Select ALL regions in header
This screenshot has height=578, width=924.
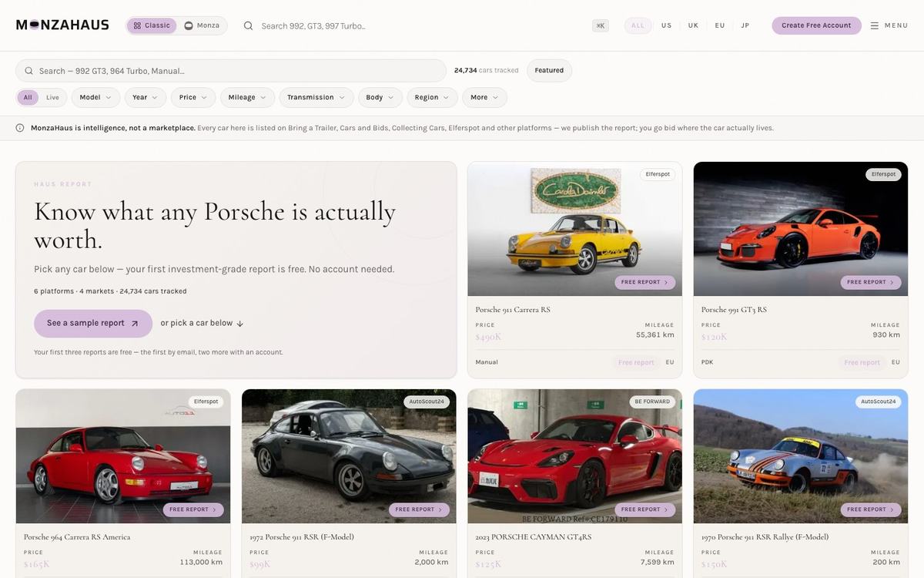tap(638, 25)
